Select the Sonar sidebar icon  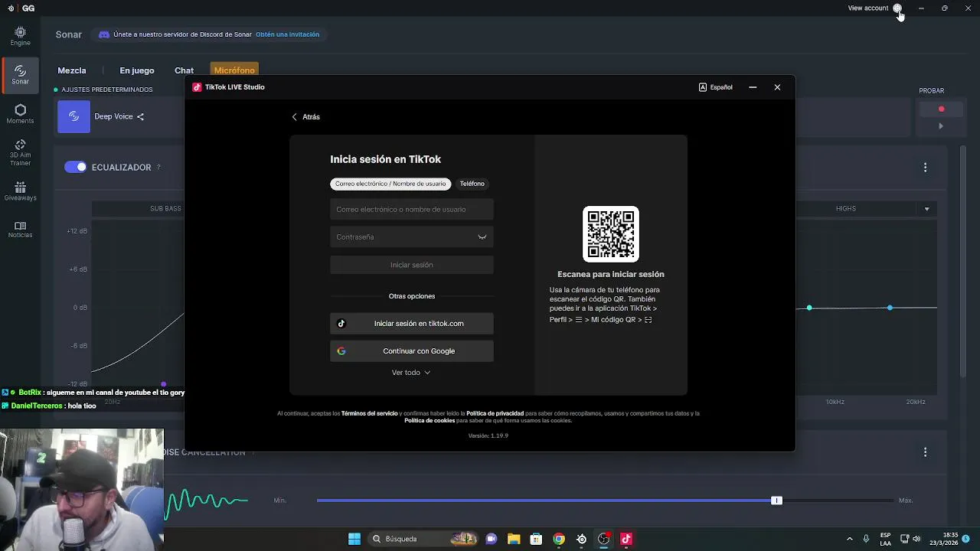click(x=20, y=75)
